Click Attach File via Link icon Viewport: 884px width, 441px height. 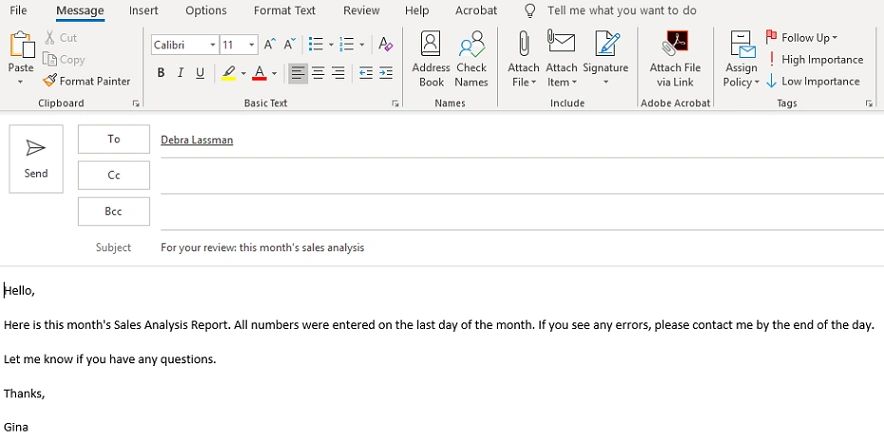coord(675,58)
